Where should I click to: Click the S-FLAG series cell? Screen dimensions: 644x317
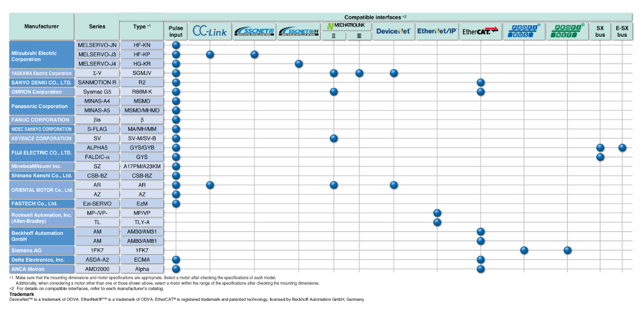(x=97, y=129)
